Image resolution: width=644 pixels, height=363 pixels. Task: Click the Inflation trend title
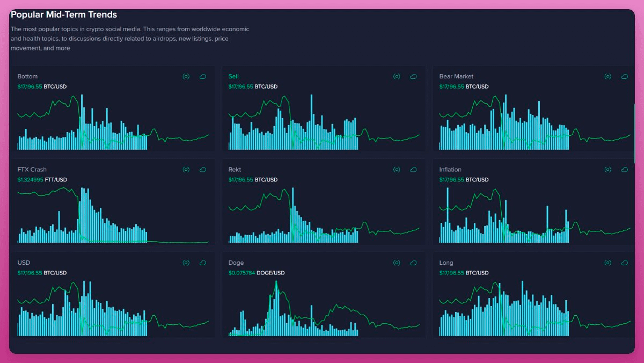click(x=450, y=170)
